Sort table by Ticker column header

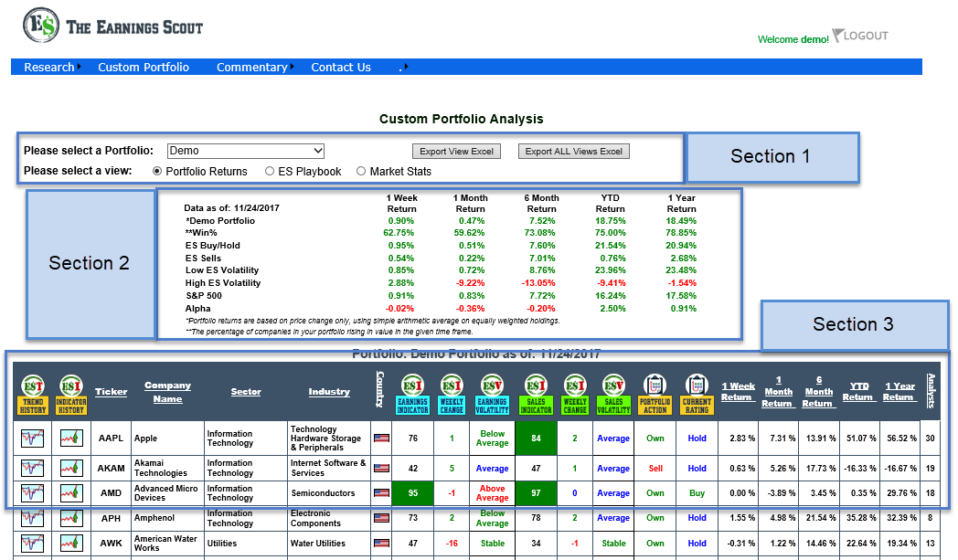click(x=111, y=392)
